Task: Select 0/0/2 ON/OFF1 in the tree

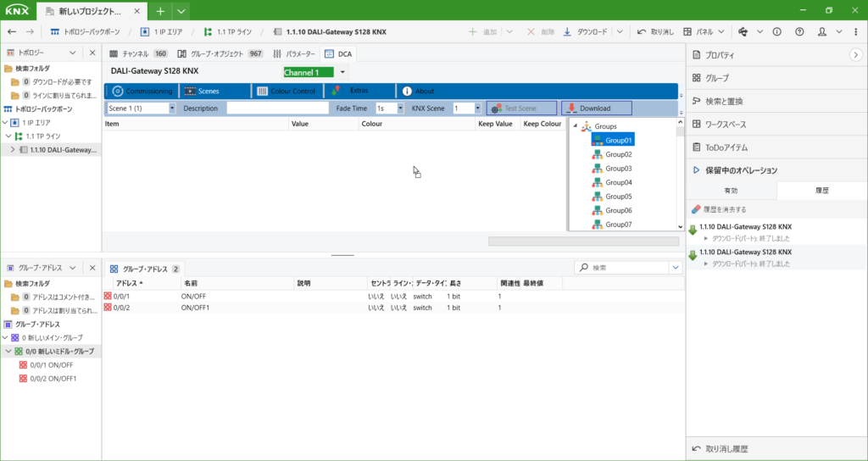Action: click(x=47, y=379)
